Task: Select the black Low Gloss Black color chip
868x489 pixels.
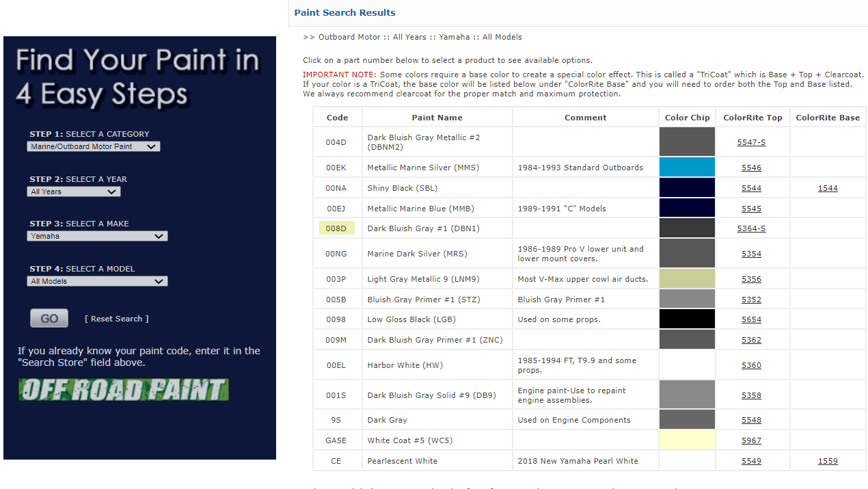Action: coord(687,319)
